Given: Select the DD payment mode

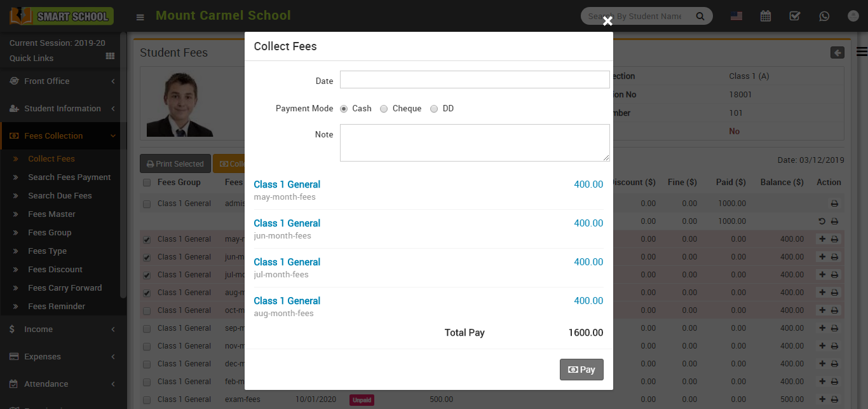Looking at the screenshot, I should [434, 109].
